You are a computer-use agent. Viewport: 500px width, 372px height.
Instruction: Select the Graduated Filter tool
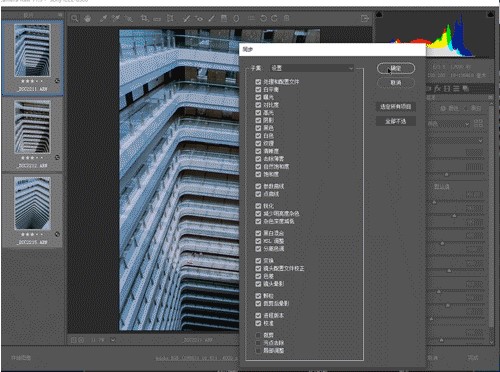pos(224,18)
